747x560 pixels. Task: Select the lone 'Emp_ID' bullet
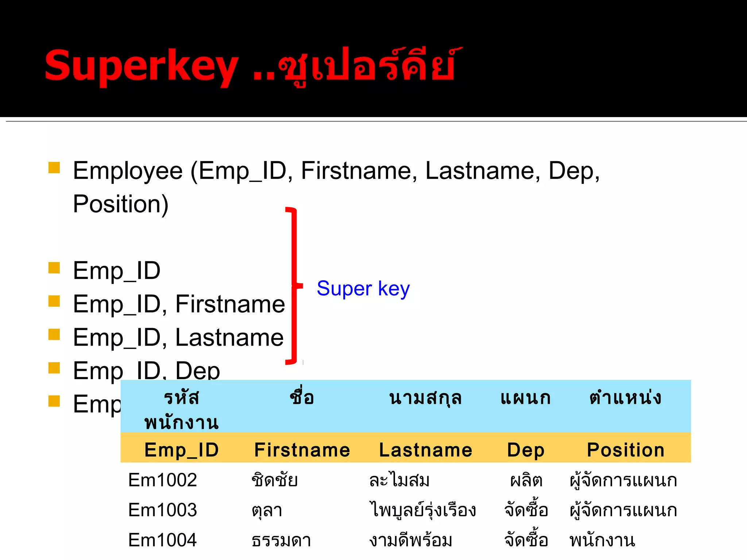point(117,271)
